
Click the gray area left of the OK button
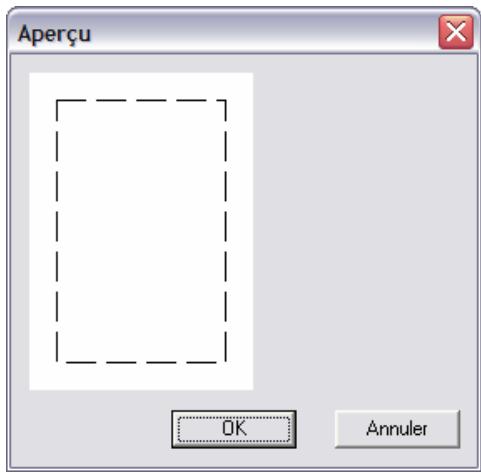91,429
